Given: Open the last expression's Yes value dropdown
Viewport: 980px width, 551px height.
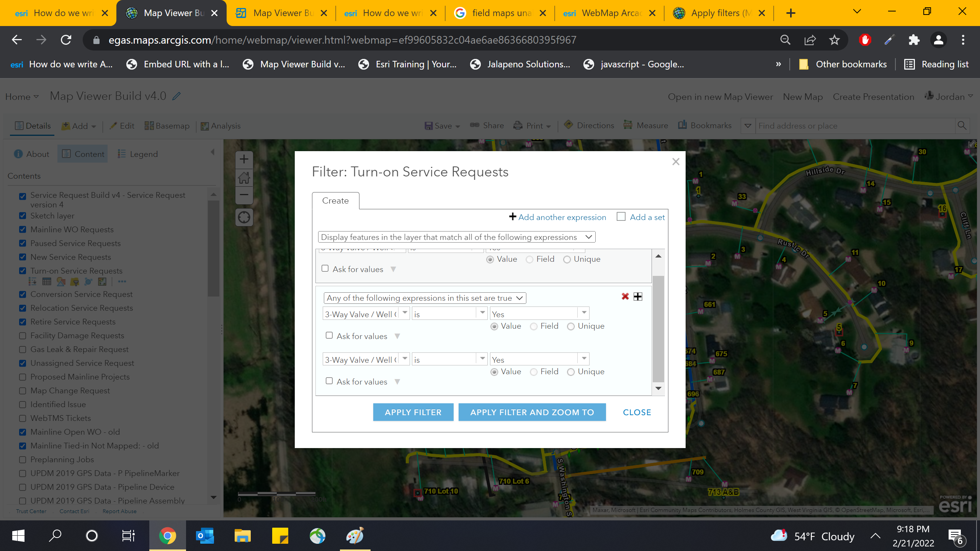Looking at the screenshot, I should pos(584,359).
